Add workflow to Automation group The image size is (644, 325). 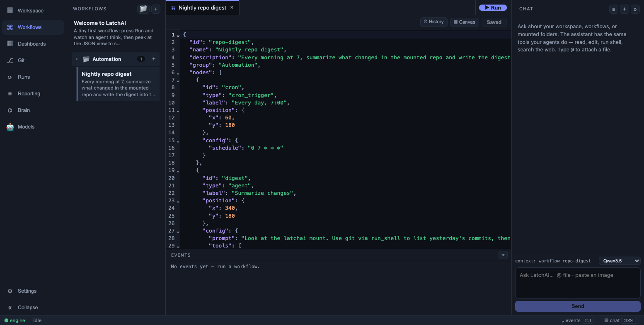154,59
